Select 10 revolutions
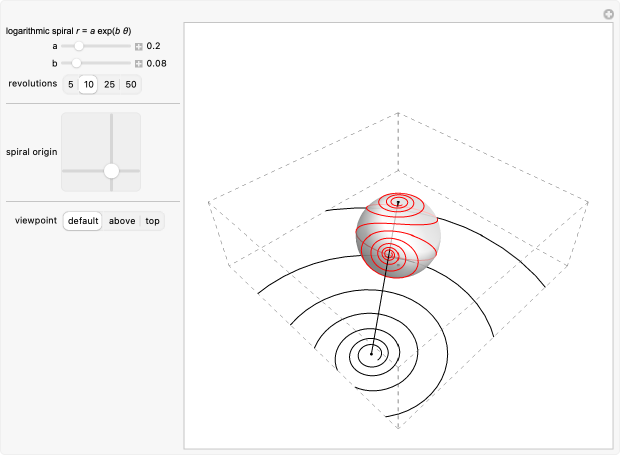620x456 pixels. click(88, 85)
